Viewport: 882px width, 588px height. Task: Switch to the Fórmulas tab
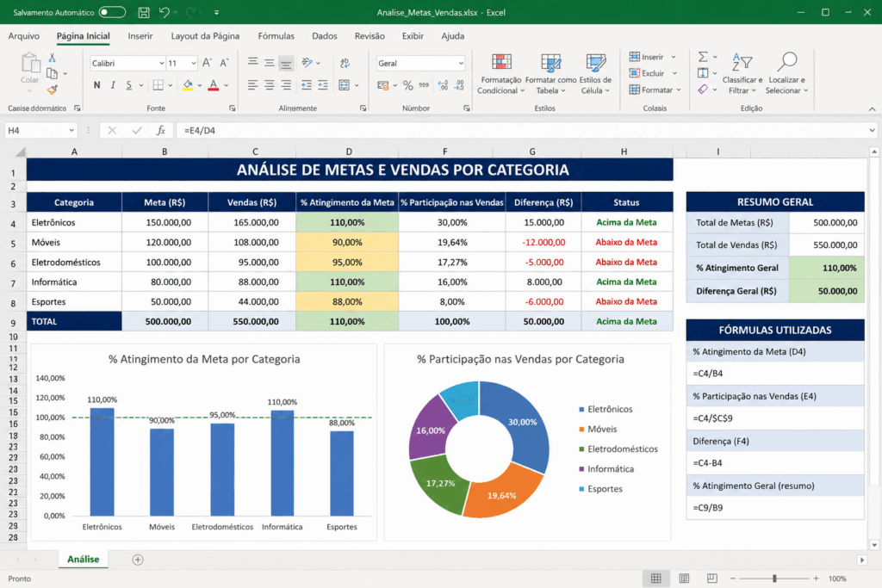[276, 36]
